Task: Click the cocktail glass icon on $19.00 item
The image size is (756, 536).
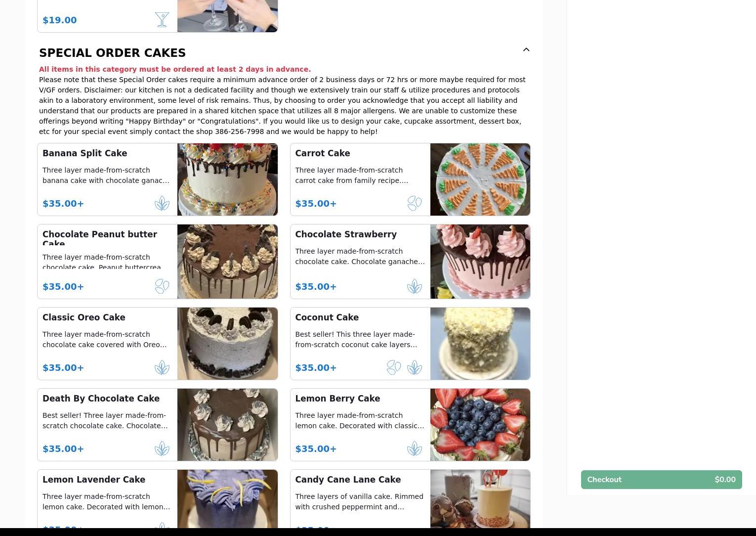Action: coord(162,20)
